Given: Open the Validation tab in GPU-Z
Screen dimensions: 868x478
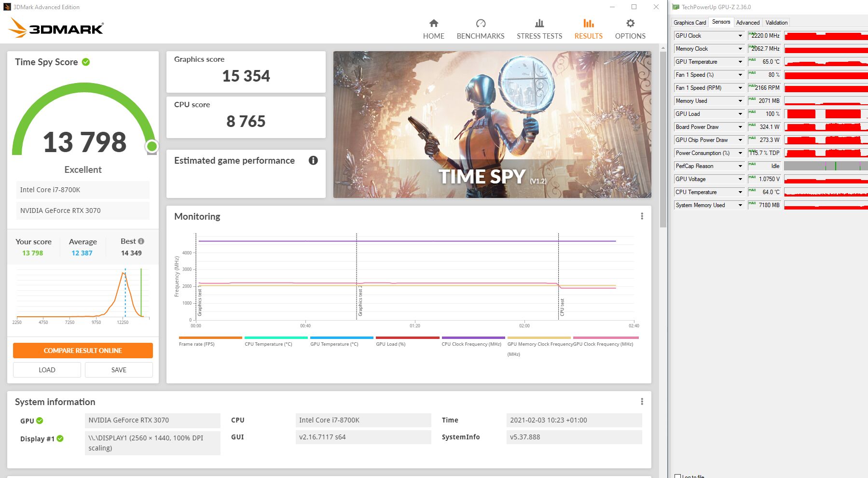Looking at the screenshot, I should 776,23.
